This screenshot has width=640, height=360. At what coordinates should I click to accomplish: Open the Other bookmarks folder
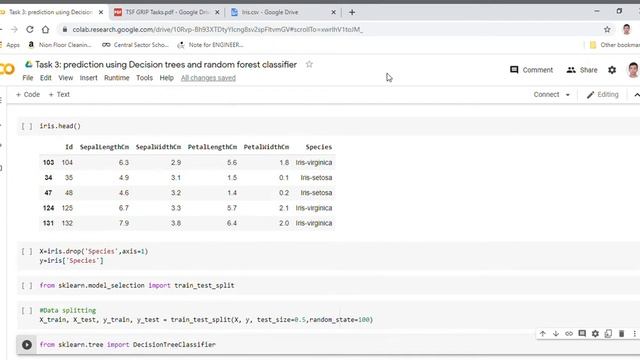pos(615,45)
